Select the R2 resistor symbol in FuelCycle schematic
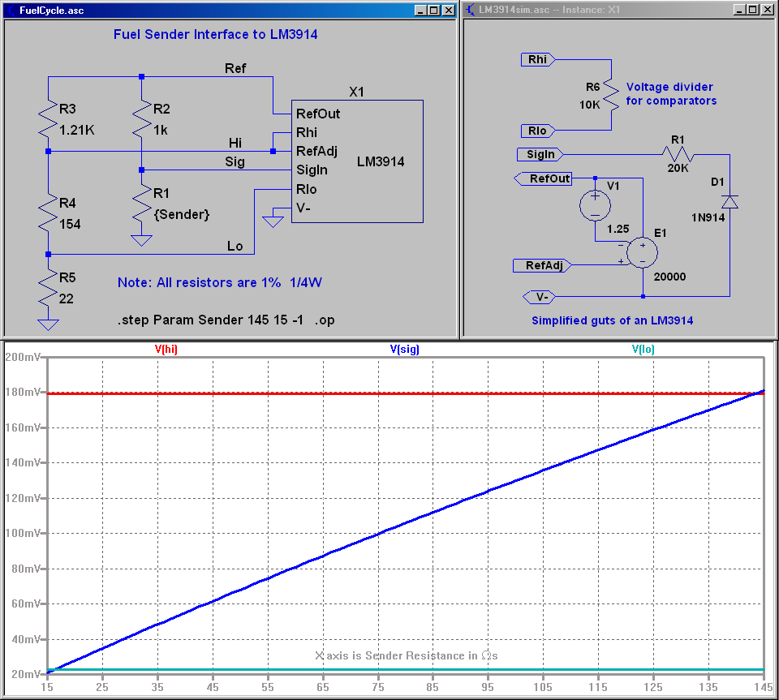779x700 pixels. tap(141, 118)
